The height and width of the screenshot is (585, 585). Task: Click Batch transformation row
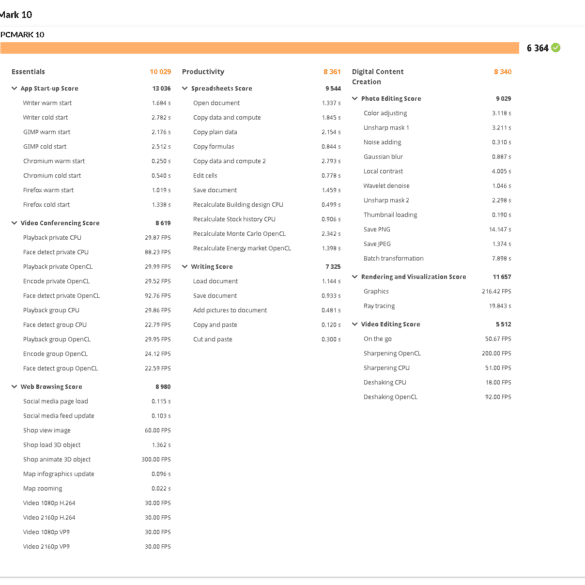pyautogui.click(x=437, y=259)
